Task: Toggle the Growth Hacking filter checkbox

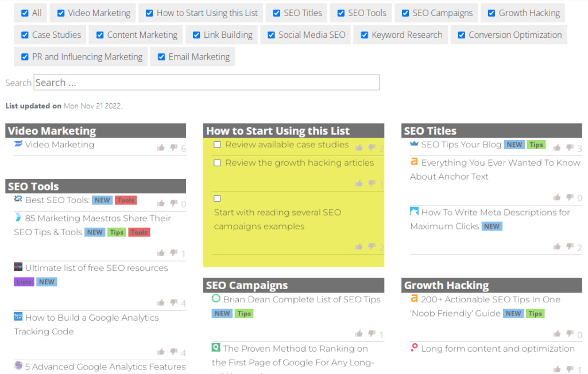Action: pos(491,13)
